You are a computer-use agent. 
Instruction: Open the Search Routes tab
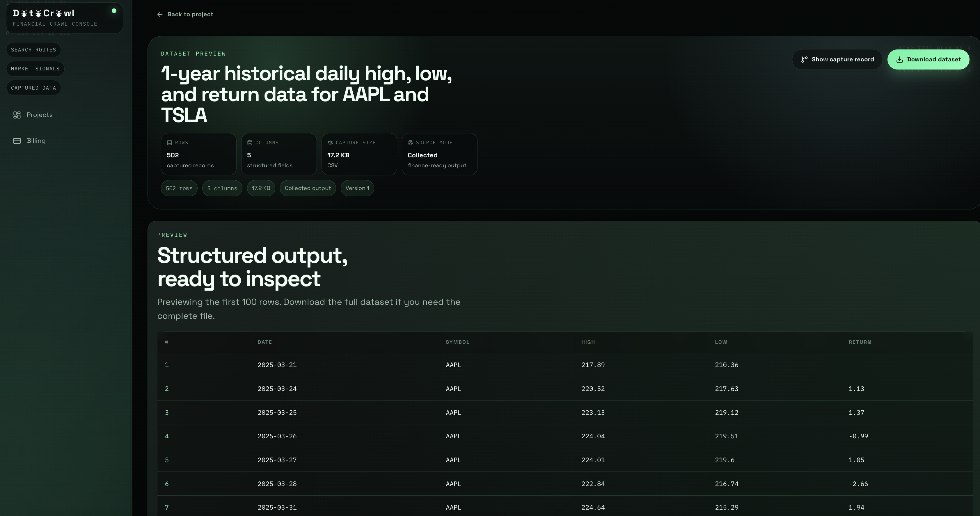pyautogui.click(x=33, y=50)
